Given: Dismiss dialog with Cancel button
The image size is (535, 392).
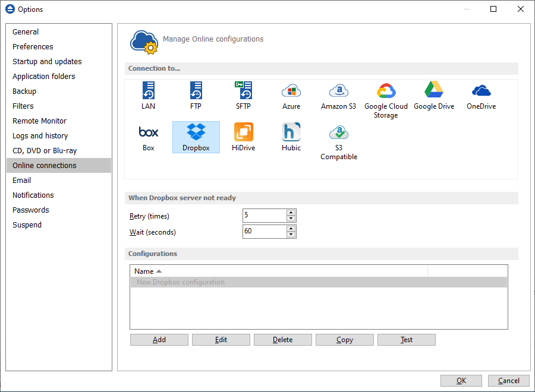Looking at the screenshot, I should [509, 381].
